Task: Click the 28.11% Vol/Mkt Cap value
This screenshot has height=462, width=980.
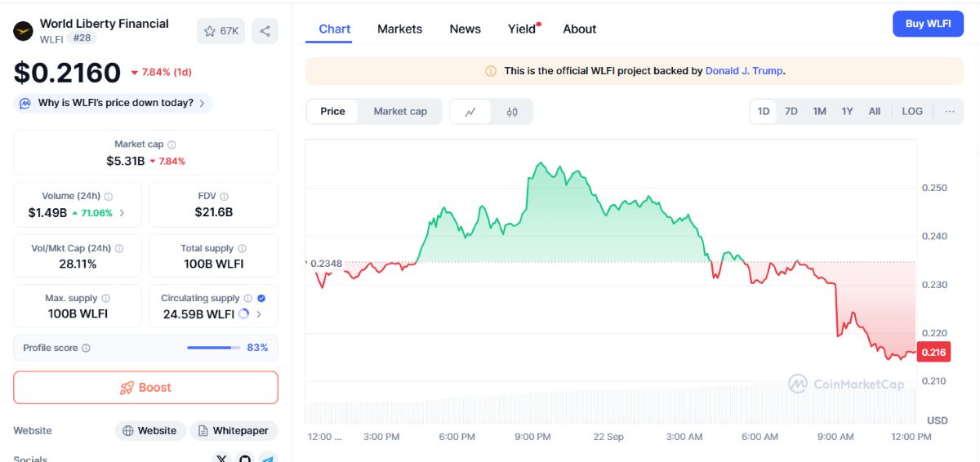Action: pyautogui.click(x=78, y=264)
